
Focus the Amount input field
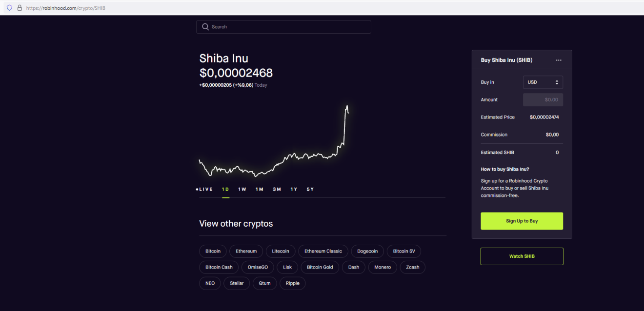543,100
